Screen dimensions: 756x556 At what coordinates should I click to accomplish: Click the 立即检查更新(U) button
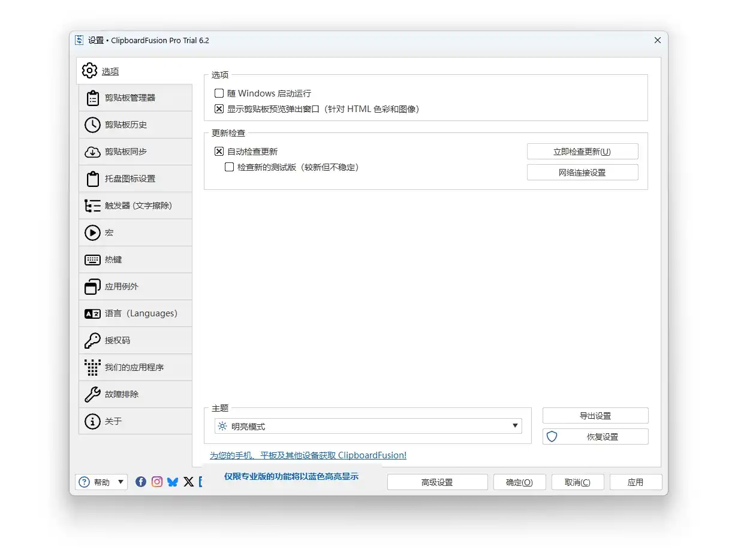click(582, 152)
